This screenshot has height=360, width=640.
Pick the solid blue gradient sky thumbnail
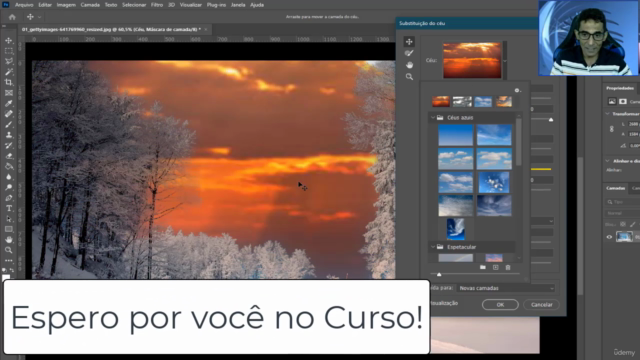[x=456, y=135]
